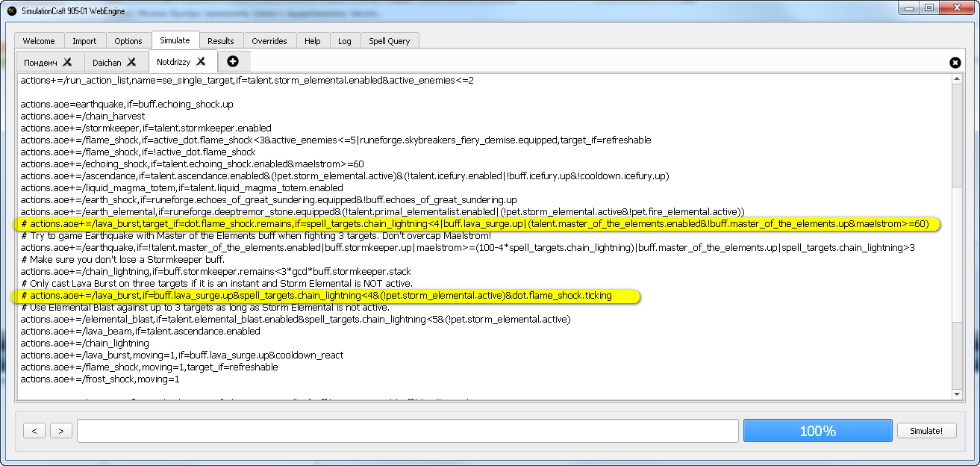Click the command line input field
Screen dimensions: 980x466
pos(408,431)
